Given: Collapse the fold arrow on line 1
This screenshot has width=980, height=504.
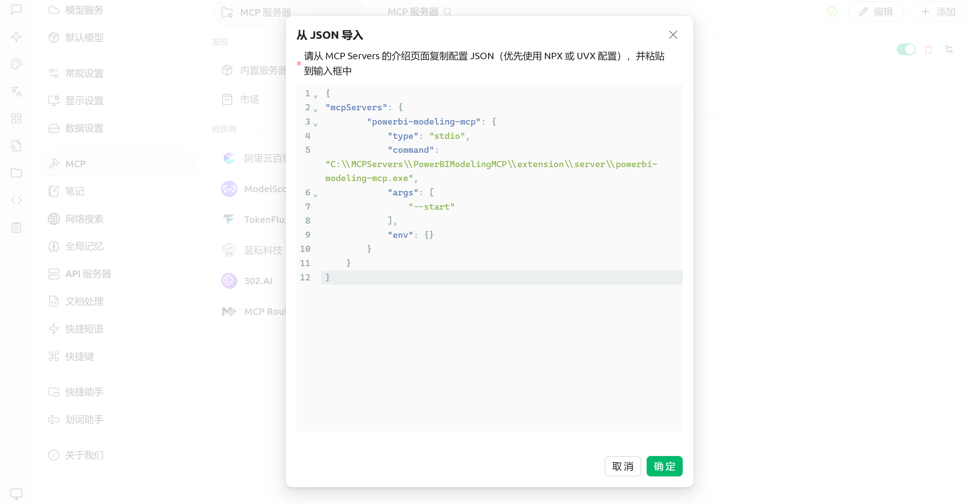Looking at the screenshot, I should click(x=315, y=96).
